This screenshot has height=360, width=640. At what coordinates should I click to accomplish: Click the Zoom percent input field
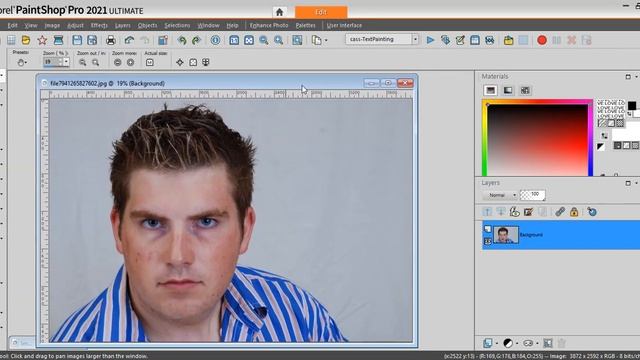(x=52, y=62)
